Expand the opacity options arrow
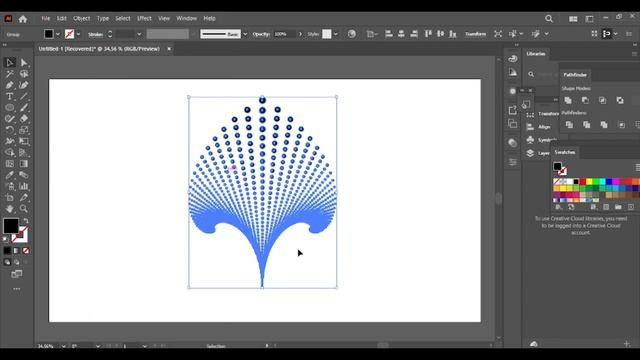 (x=300, y=34)
